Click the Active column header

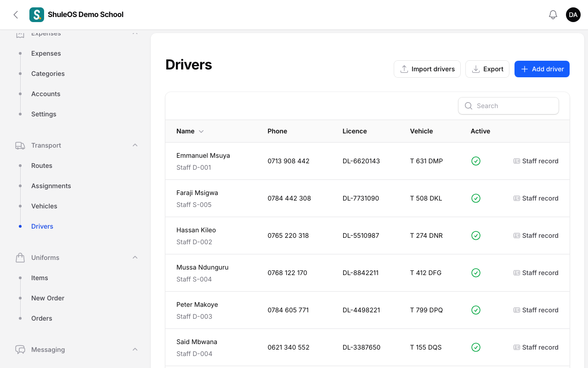pos(481,131)
